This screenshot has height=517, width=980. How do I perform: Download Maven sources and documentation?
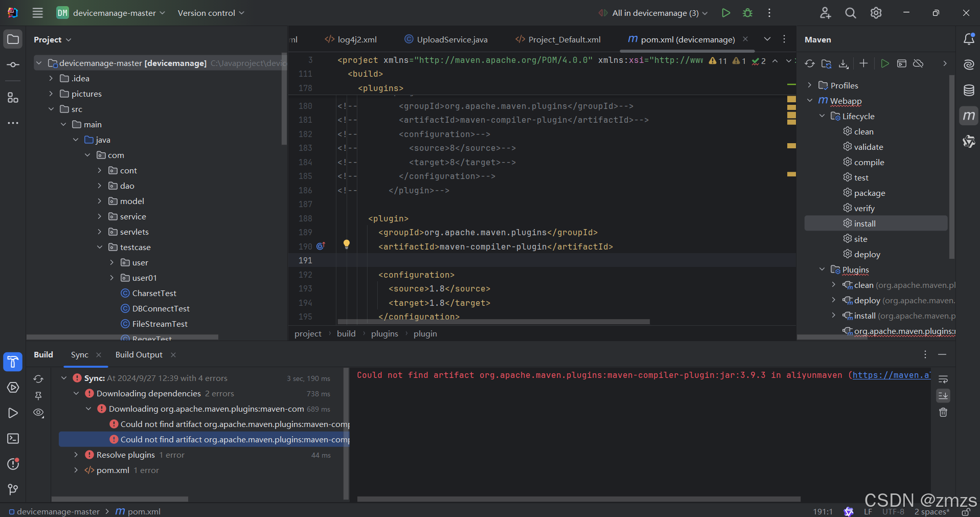click(844, 63)
